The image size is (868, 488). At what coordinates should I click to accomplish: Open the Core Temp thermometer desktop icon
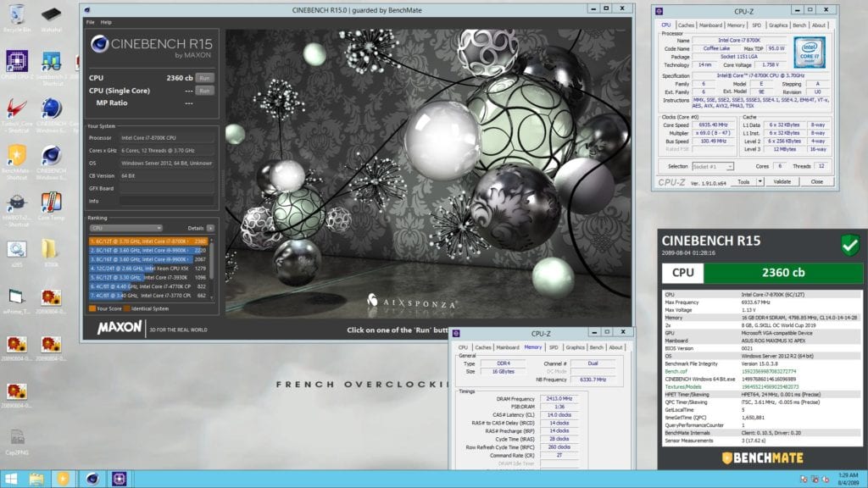(51, 203)
